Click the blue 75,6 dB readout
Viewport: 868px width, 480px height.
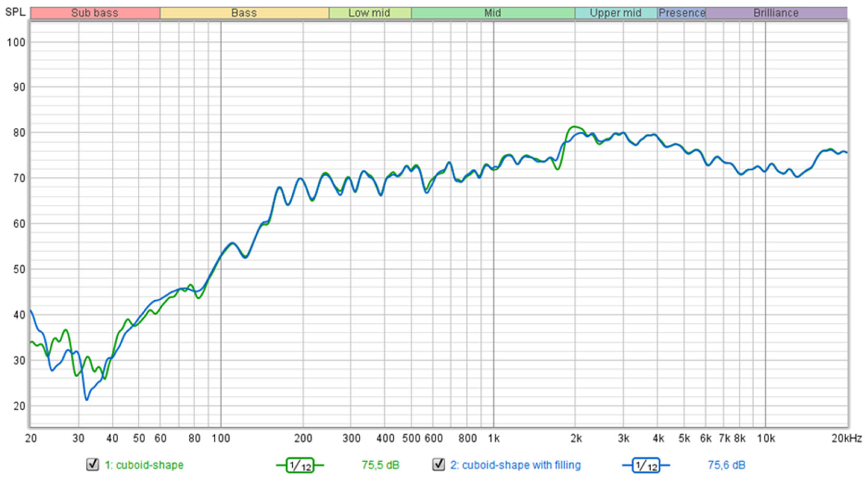point(726,465)
